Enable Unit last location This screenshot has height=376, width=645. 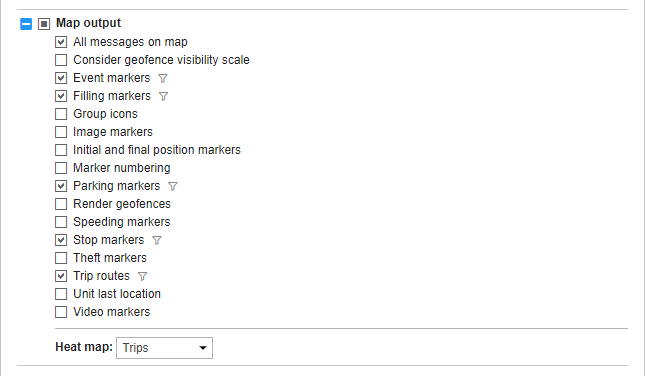click(x=61, y=294)
